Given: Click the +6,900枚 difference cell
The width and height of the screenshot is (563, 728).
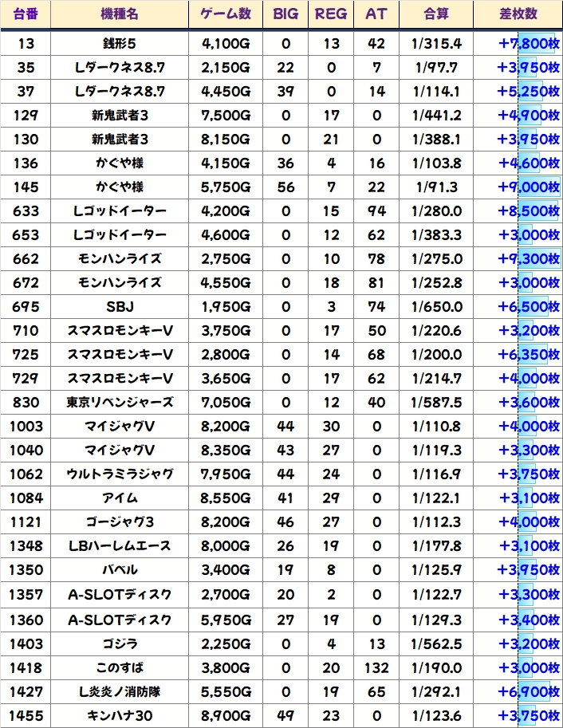Looking at the screenshot, I should pyautogui.click(x=528, y=690).
